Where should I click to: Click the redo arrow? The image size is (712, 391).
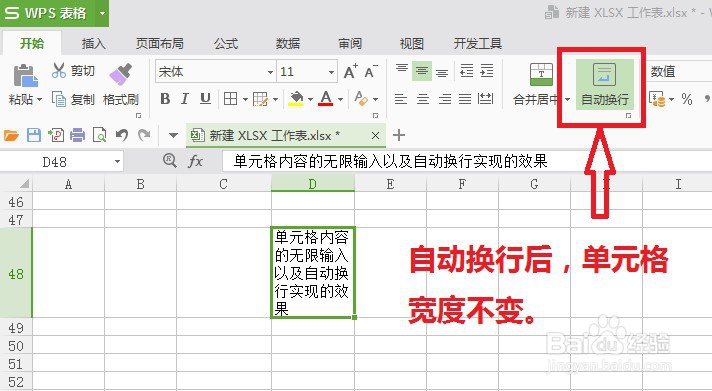click(144, 135)
